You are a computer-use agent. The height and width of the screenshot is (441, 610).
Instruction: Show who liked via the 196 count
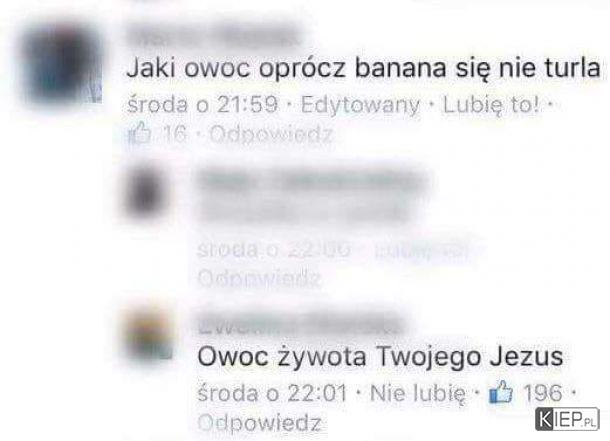pyautogui.click(x=543, y=393)
